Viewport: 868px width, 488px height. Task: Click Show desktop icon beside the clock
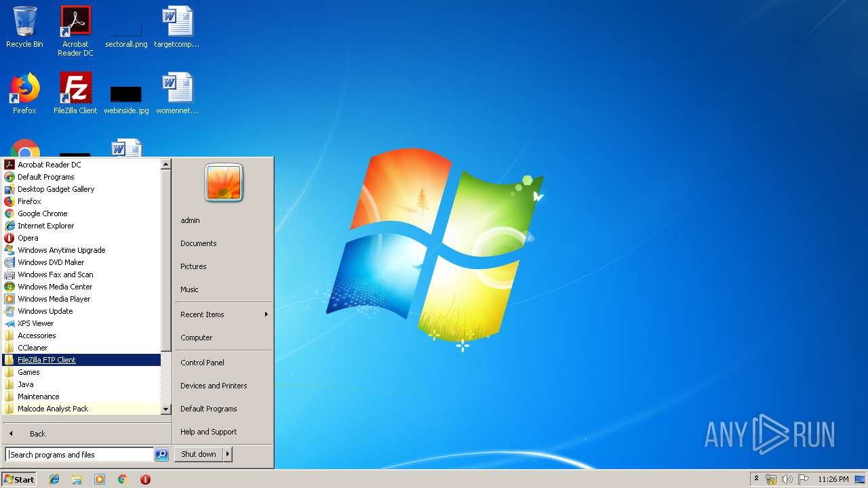coord(860,479)
